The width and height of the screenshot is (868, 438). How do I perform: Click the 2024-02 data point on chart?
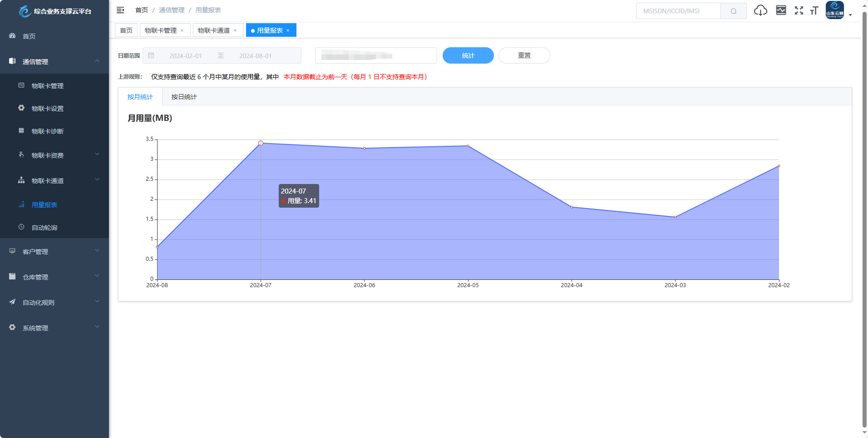779,166
